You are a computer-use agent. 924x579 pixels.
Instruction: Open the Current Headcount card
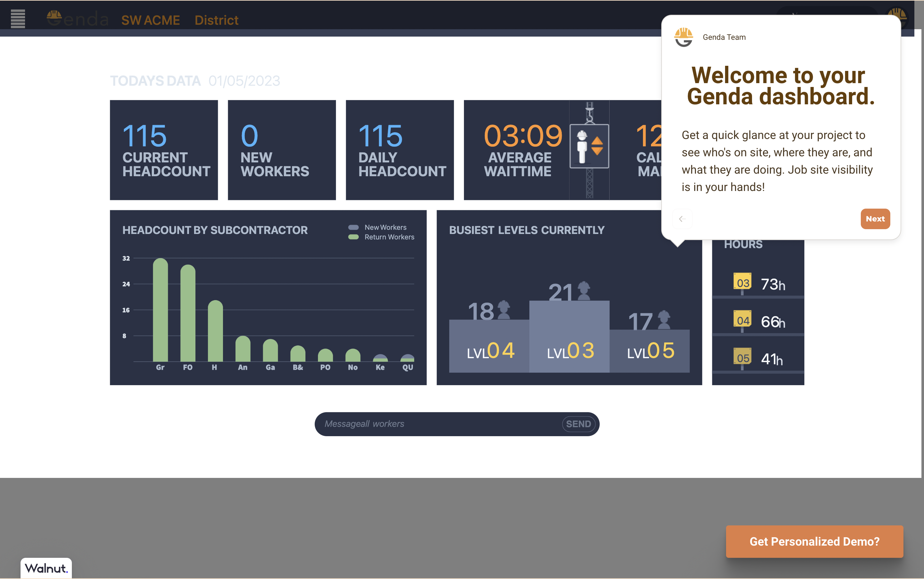coord(164,150)
